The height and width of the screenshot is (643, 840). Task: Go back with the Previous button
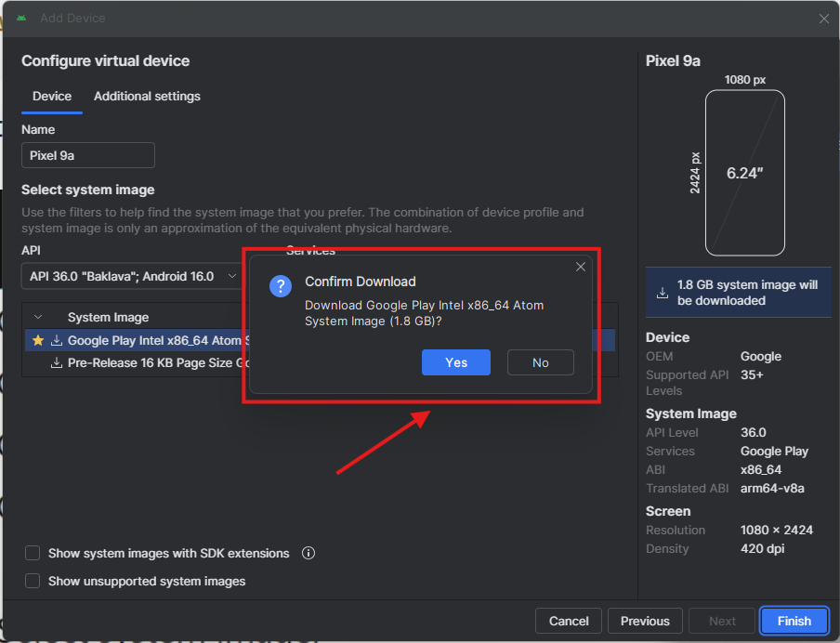click(x=645, y=621)
